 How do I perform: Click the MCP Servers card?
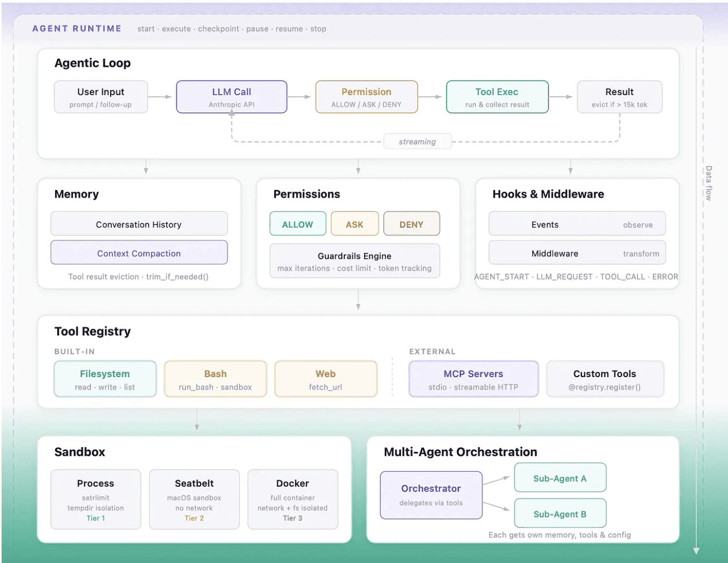(474, 379)
